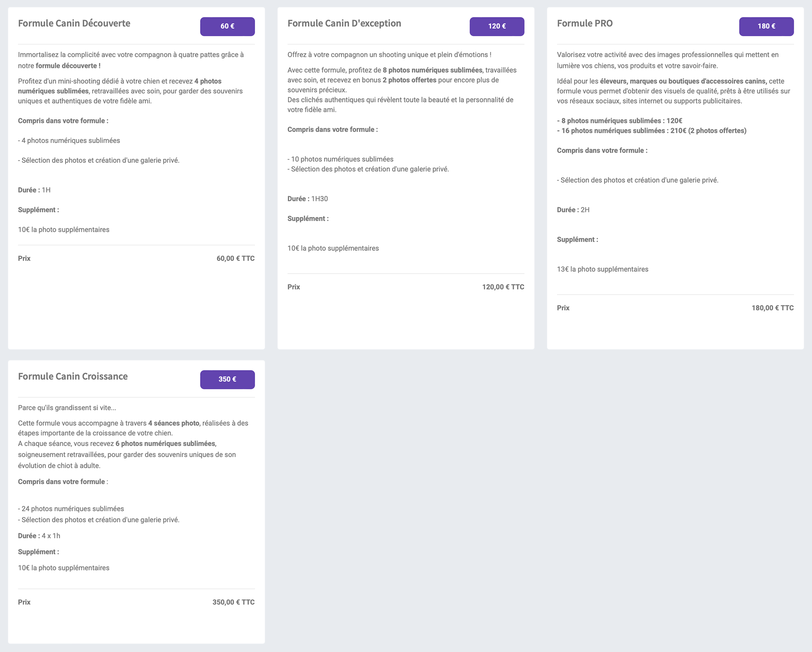This screenshot has height=652, width=812.
Task: Click the 120,00 € TTC price total
Action: 503,287
